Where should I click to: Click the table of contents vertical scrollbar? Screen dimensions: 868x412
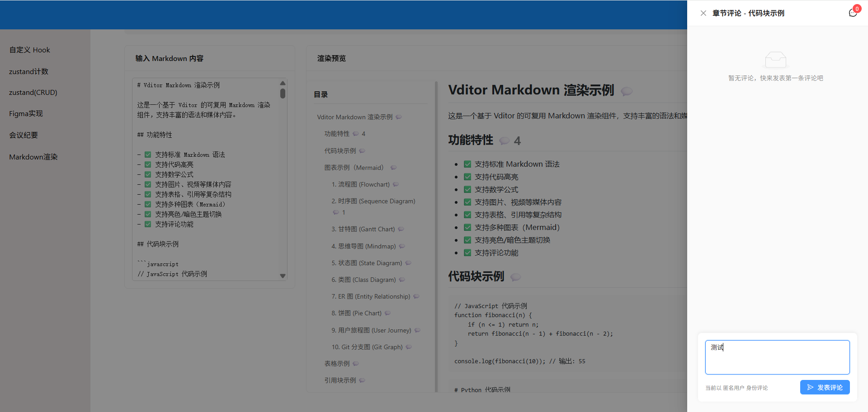pyautogui.click(x=436, y=236)
